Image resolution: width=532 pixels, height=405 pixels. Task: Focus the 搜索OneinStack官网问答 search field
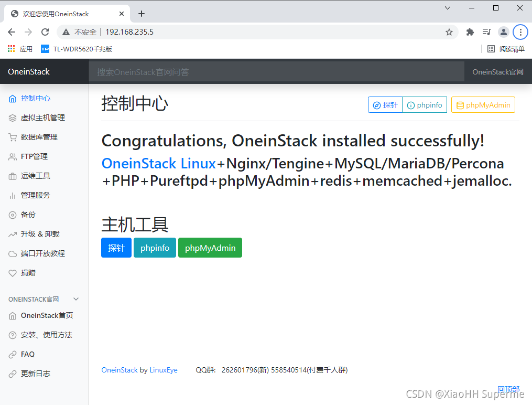pos(277,72)
